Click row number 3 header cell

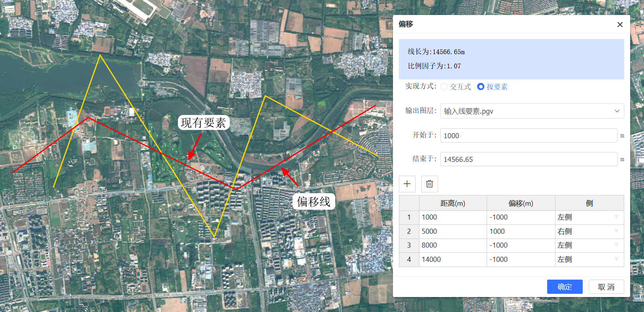pos(409,245)
